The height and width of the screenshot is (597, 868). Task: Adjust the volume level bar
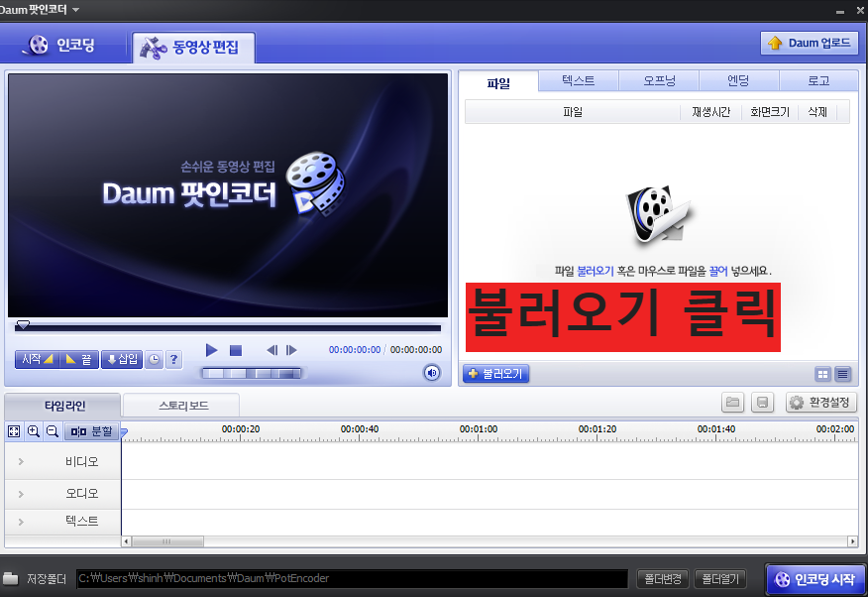click(x=252, y=373)
